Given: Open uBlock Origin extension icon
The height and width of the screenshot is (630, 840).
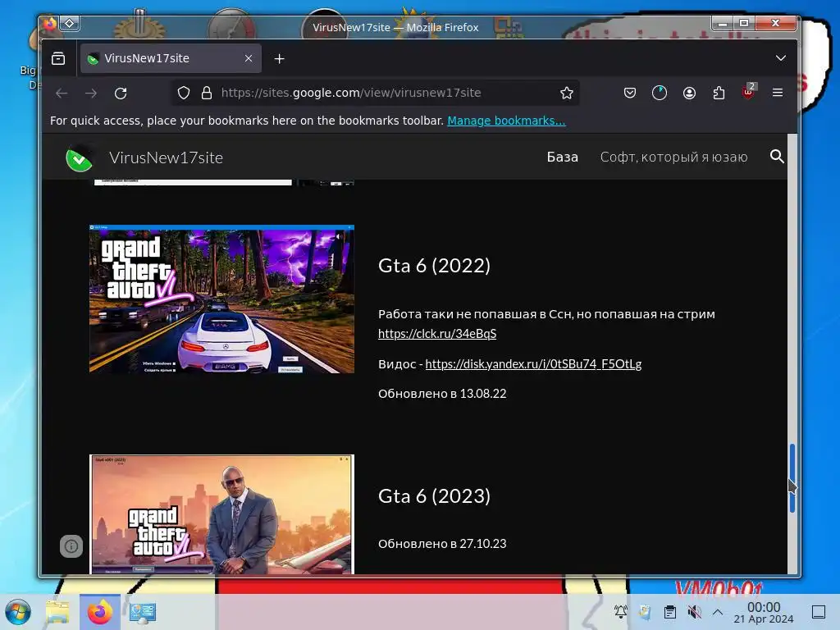Looking at the screenshot, I should click(748, 92).
